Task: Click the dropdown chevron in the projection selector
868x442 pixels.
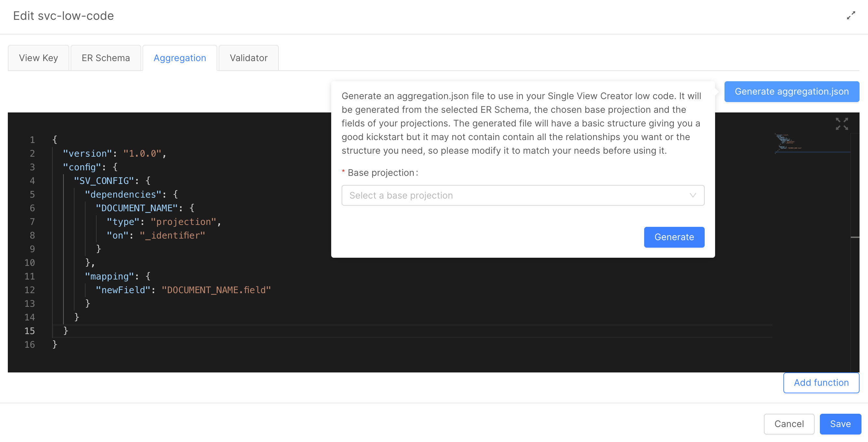Action: click(693, 195)
